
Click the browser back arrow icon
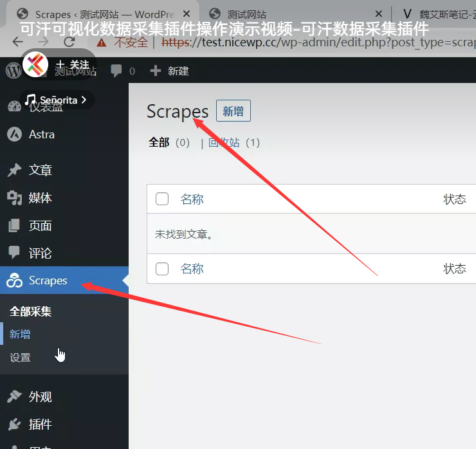click(19, 42)
